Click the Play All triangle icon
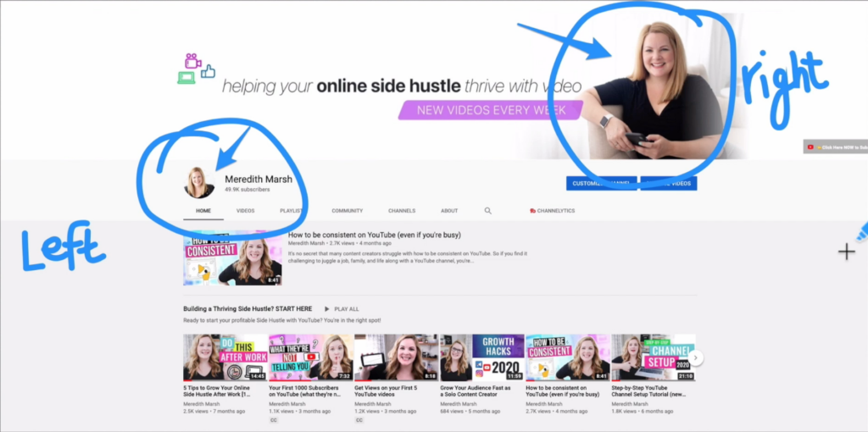The height and width of the screenshot is (432, 868). click(326, 309)
